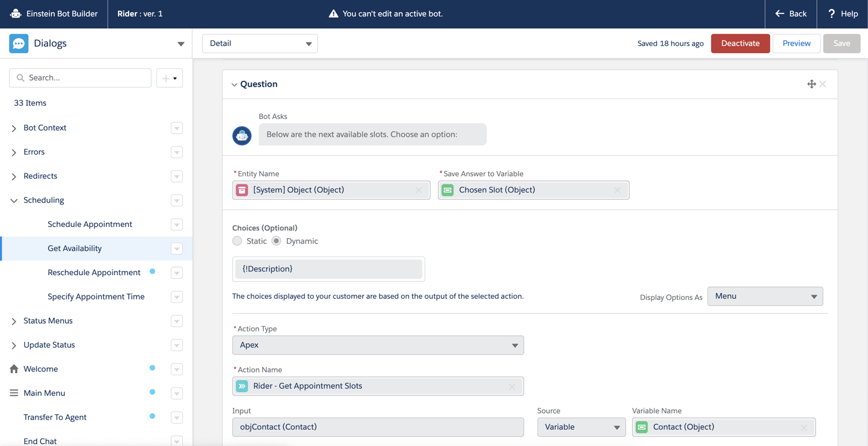Viewport: 868px width, 446px height.
Task: Click the bot avatar icon beside Bot Asks
Action: [x=242, y=136]
